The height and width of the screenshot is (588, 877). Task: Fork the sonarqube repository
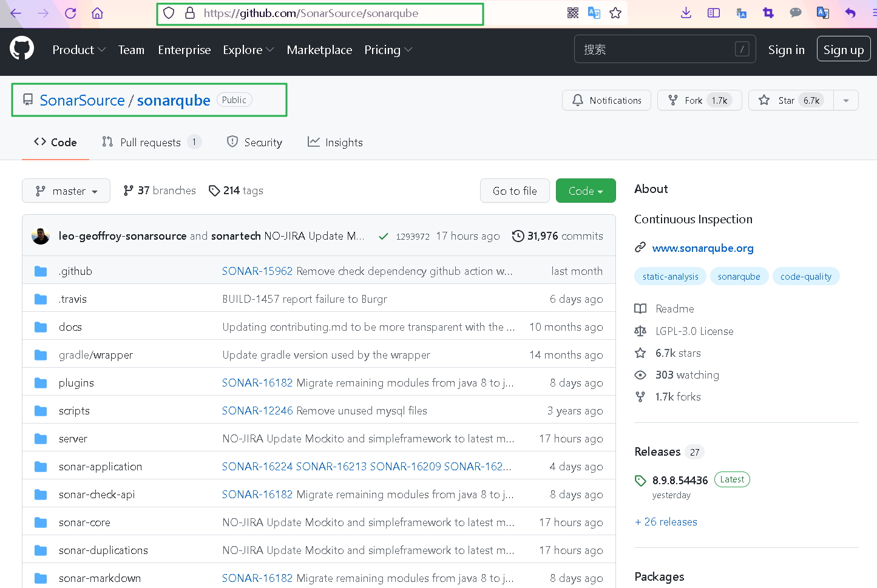click(699, 100)
